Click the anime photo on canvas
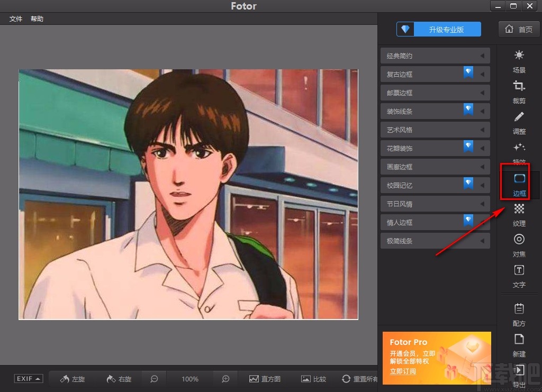 [188, 195]
